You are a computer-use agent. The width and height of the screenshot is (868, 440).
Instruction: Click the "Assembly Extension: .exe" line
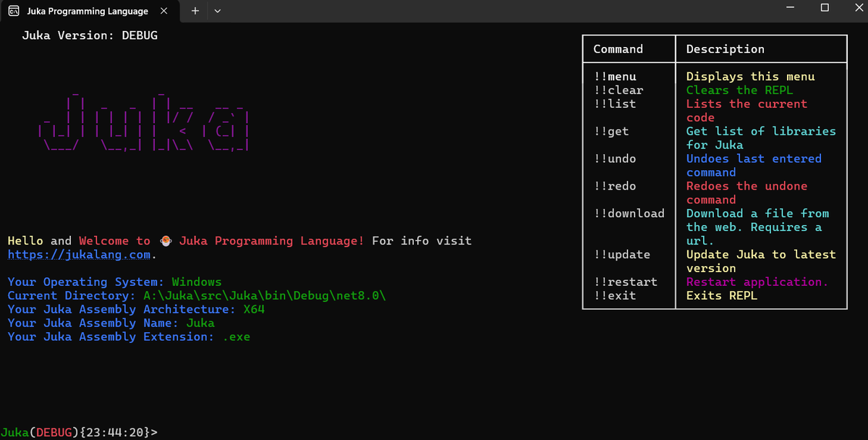[129, 337]
